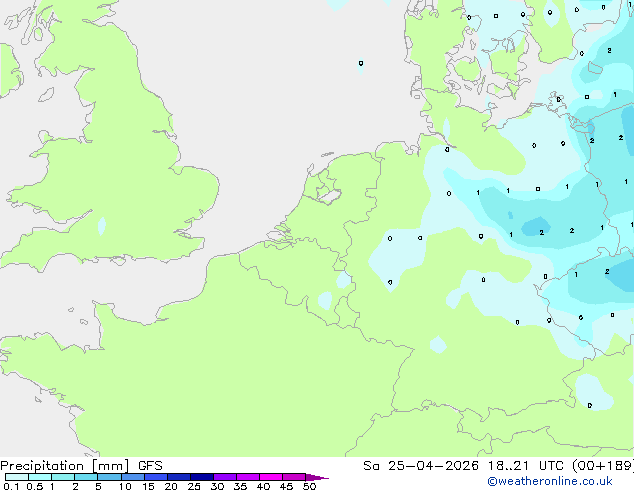Screen dimensions: 634x490
Task: Click the over-50 mm arrow tip of legend
Action: [x=317, y=477]
